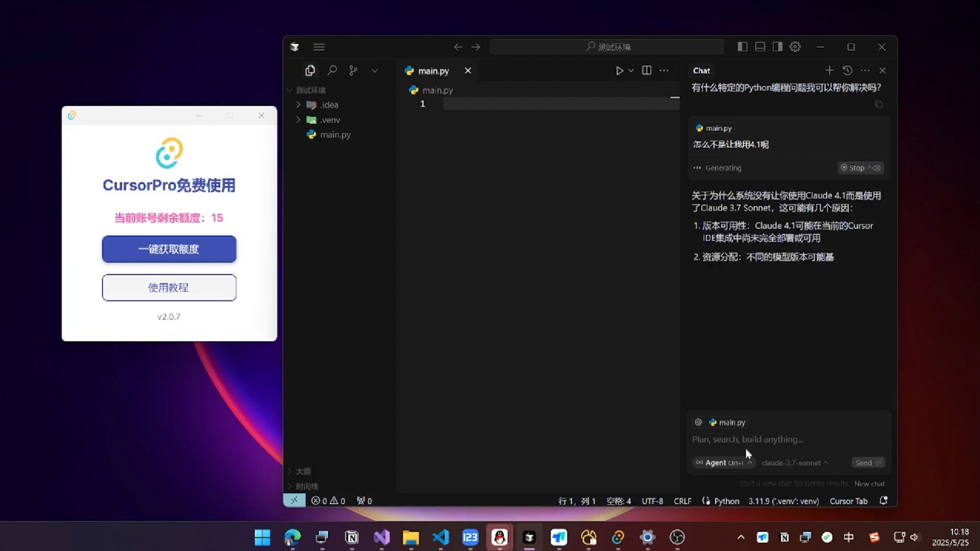Show hidden tray icons chevron
The height and width of the screenshot is (551, 980).
point(741,537)
